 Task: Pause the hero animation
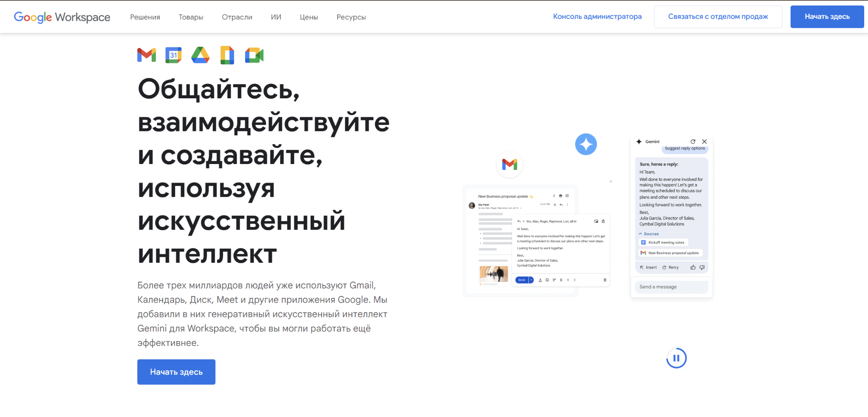tap(676, 358)
